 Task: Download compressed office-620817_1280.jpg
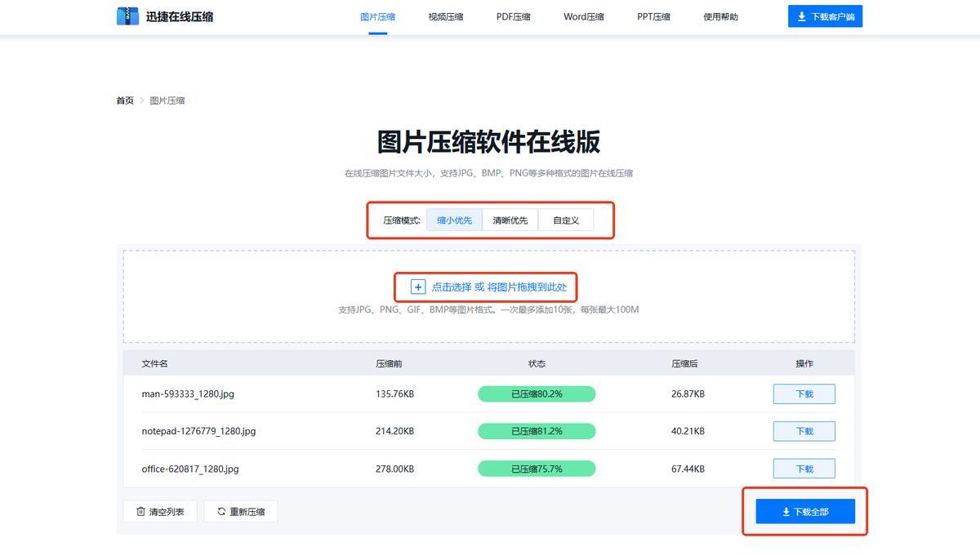(x=804, y=469)
